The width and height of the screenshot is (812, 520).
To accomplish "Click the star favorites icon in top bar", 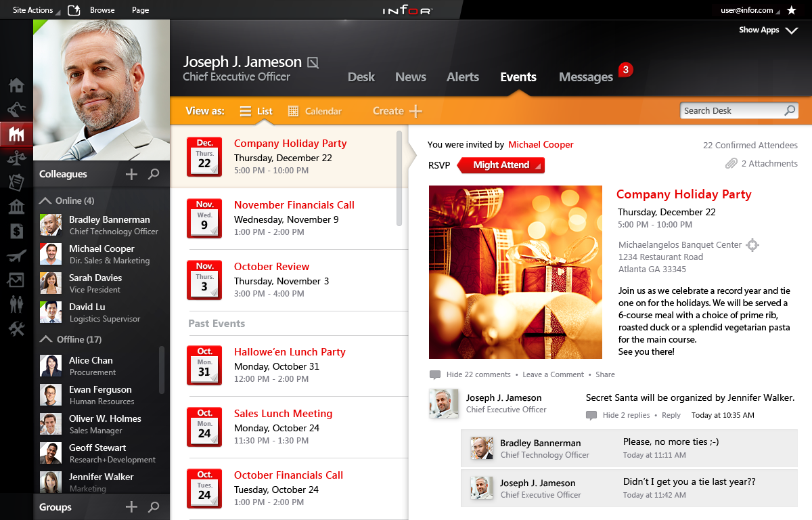I will click(x=791, y=10).
